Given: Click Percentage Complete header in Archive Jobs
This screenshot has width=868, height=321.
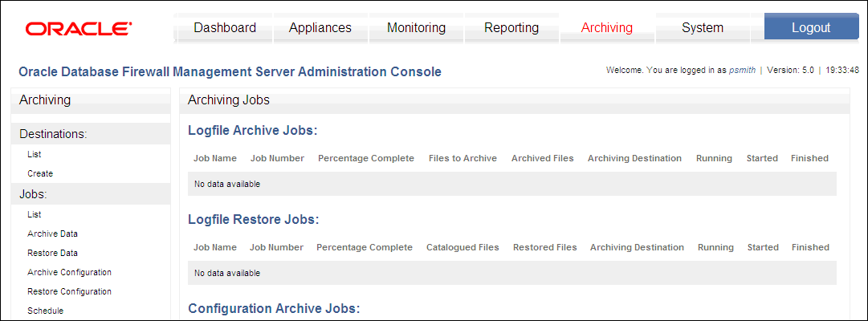Looking at the screenshot, I should pos(366,158).
